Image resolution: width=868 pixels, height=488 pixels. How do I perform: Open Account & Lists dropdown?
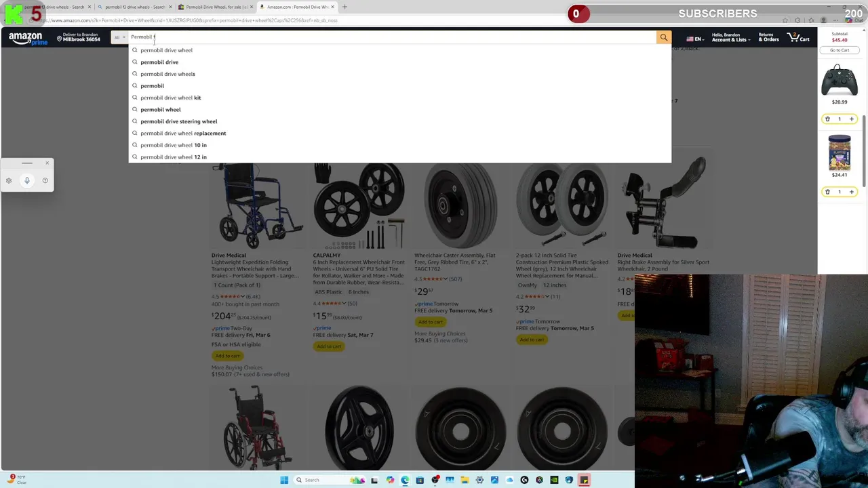[730, 37]
